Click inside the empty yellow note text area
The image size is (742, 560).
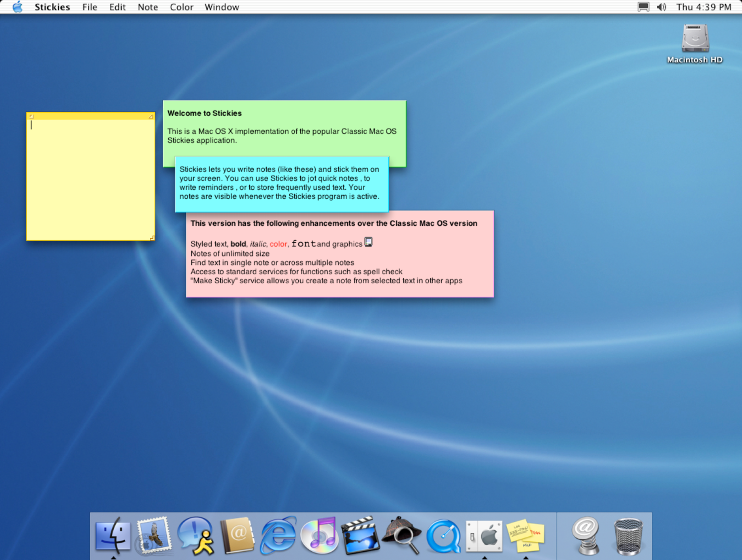pos(91,183)
